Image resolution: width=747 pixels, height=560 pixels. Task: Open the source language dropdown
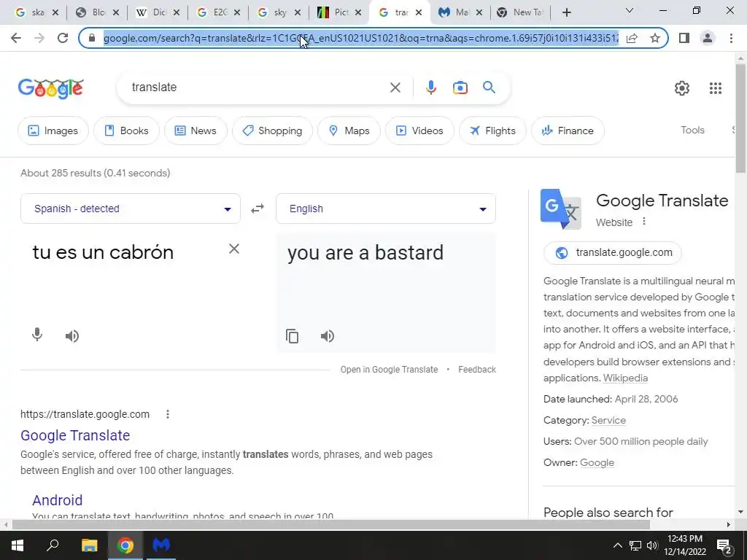[x=130, y=209]
